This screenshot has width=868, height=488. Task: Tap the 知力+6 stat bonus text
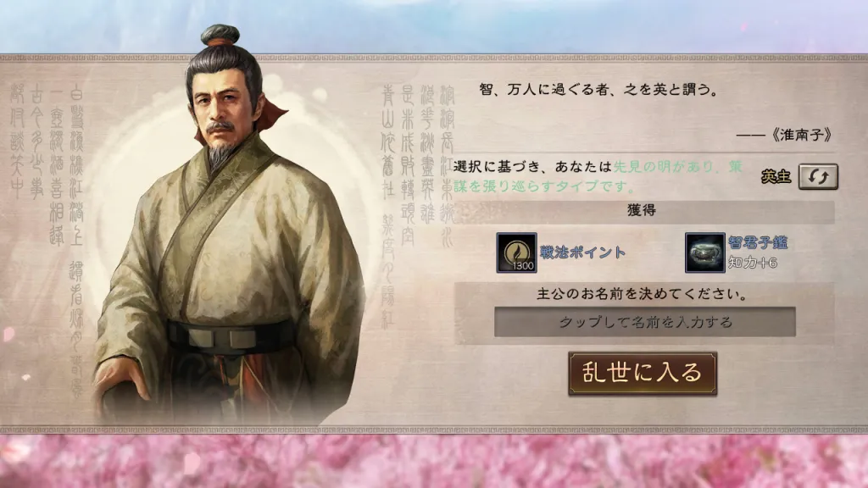[753, 263]
